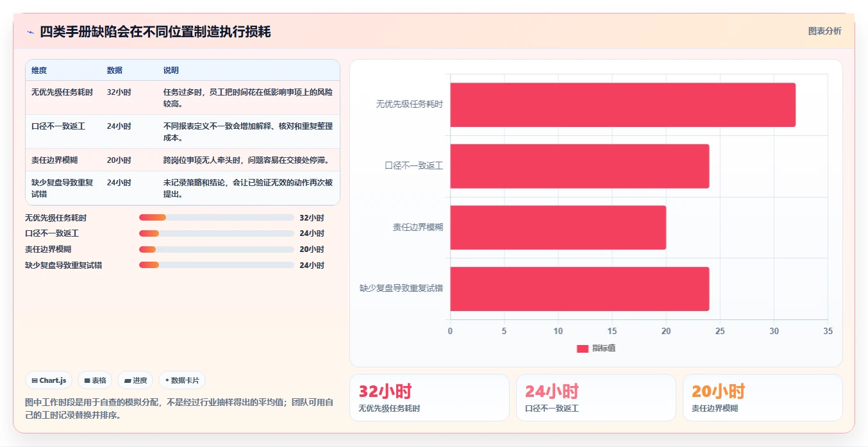868x447 pixels.
Task: Open the 32小时 data card
Action: [x=430, y=398]
